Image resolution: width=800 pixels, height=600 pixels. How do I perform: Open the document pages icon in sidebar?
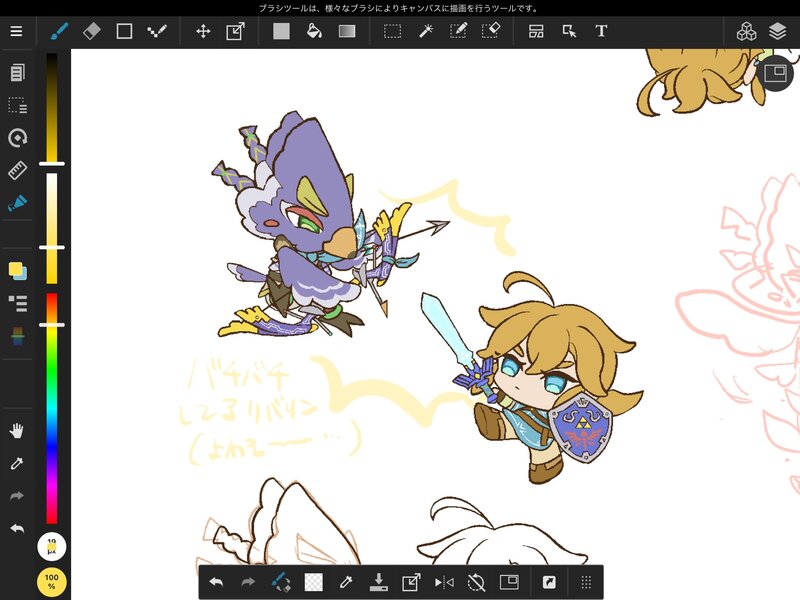point(17,72)
